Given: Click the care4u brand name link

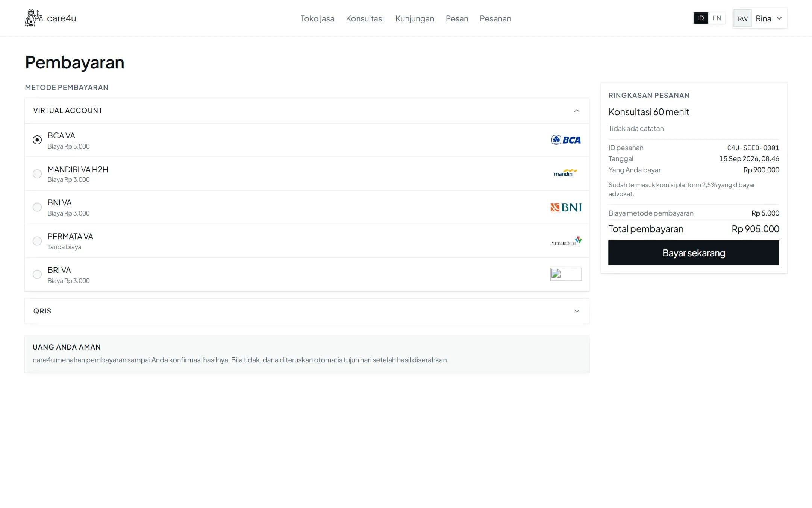Looking at the screenshot, I should pos(61,18).
